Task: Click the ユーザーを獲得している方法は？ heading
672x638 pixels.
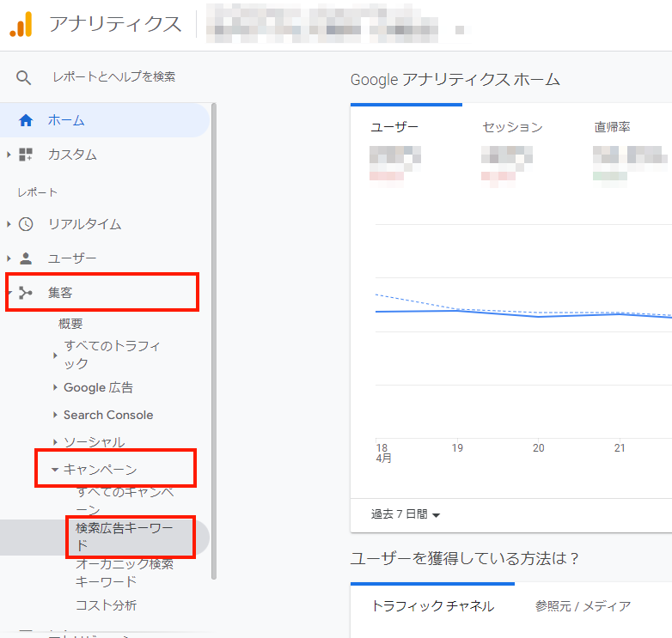Action: click(465, 558)
